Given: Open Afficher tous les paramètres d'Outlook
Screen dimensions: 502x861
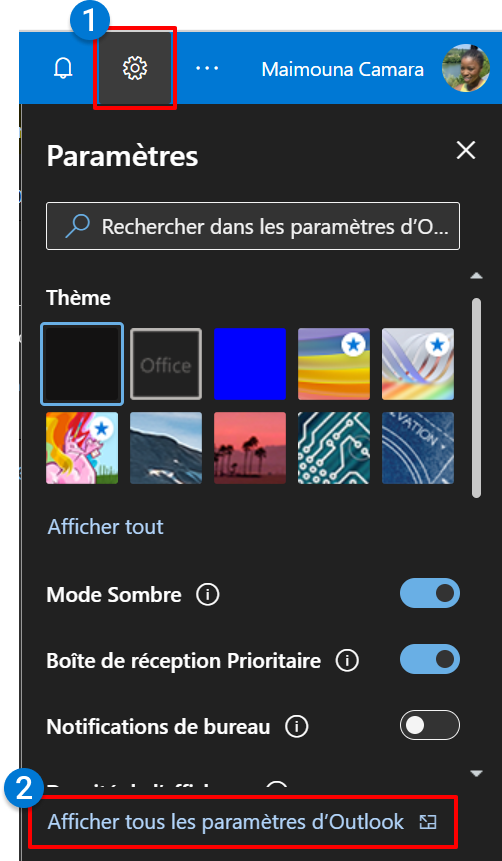Looking at the screenshot, I should 242,821.
